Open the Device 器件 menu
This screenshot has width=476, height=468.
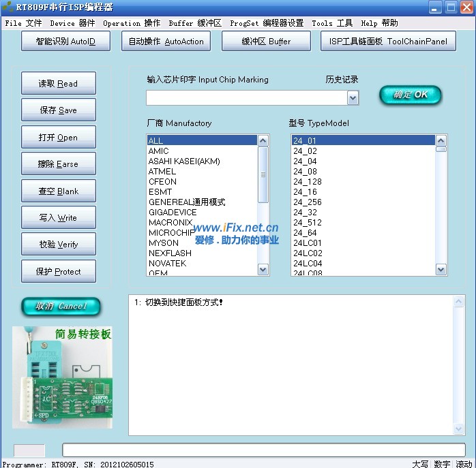[72, 23]
